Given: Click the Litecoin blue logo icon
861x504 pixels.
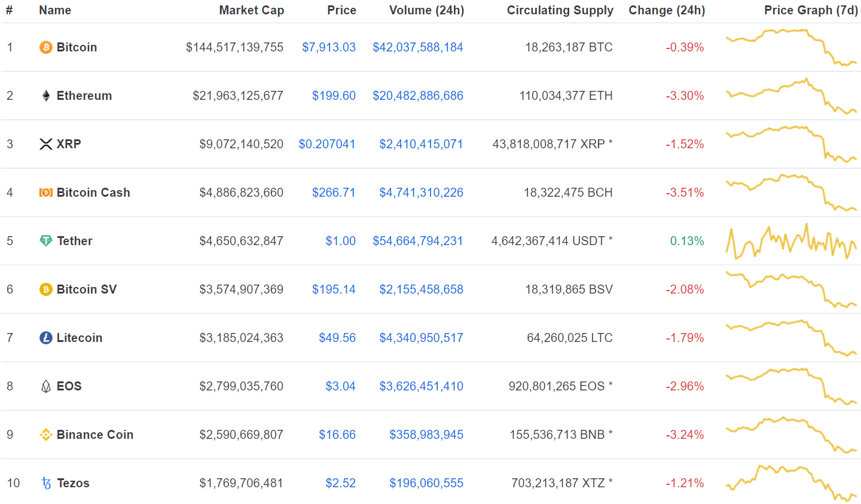Looking at the screenshot, I should pos(46,338).
